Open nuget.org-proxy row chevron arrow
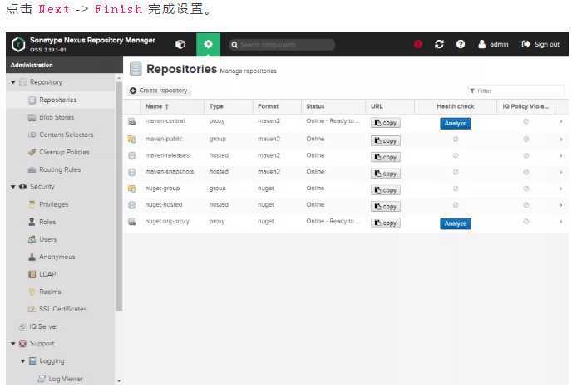The image size is (587, 392). 560,222
